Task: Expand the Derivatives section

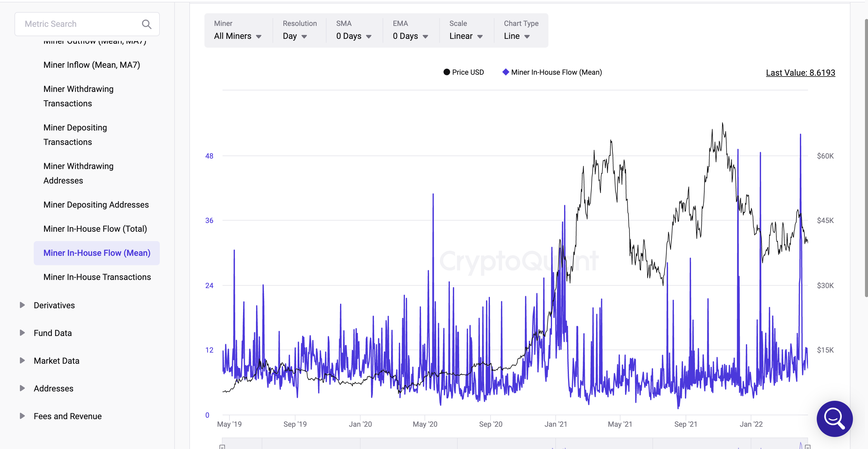Action: 21,305
